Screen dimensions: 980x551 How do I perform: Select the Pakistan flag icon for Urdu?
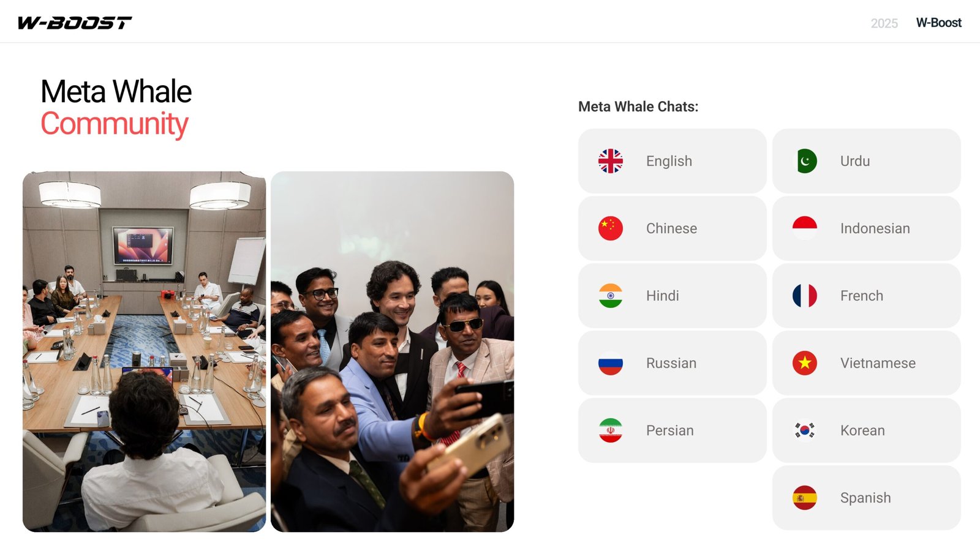804,161
